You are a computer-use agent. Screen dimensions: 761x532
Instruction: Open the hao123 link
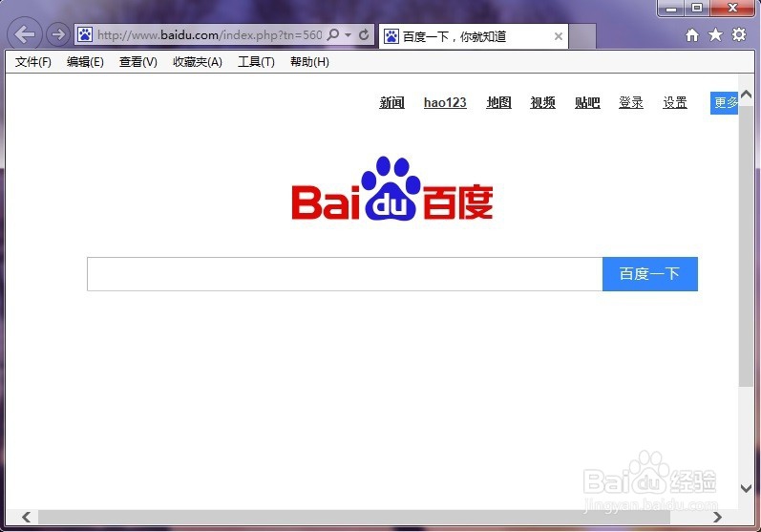pyautogui.click(x=445, y=102)
